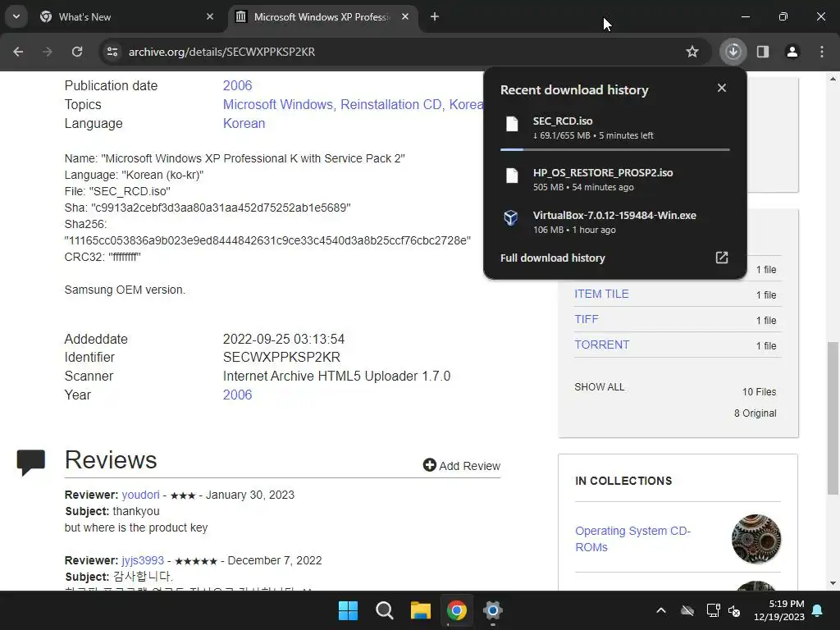The width and height of the screenshot is (840, 630).
Task: Open Reinstallation CD topic link
Action: [391, 104]
